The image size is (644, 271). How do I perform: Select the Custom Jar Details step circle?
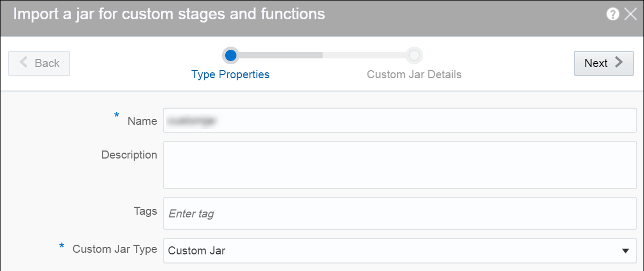point(414,55)
